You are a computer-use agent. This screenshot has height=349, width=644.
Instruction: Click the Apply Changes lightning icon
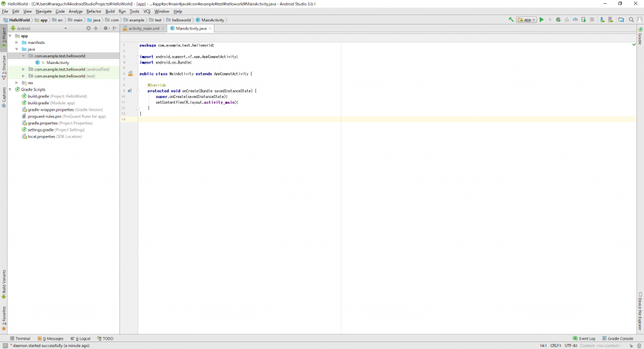point(550,19)
